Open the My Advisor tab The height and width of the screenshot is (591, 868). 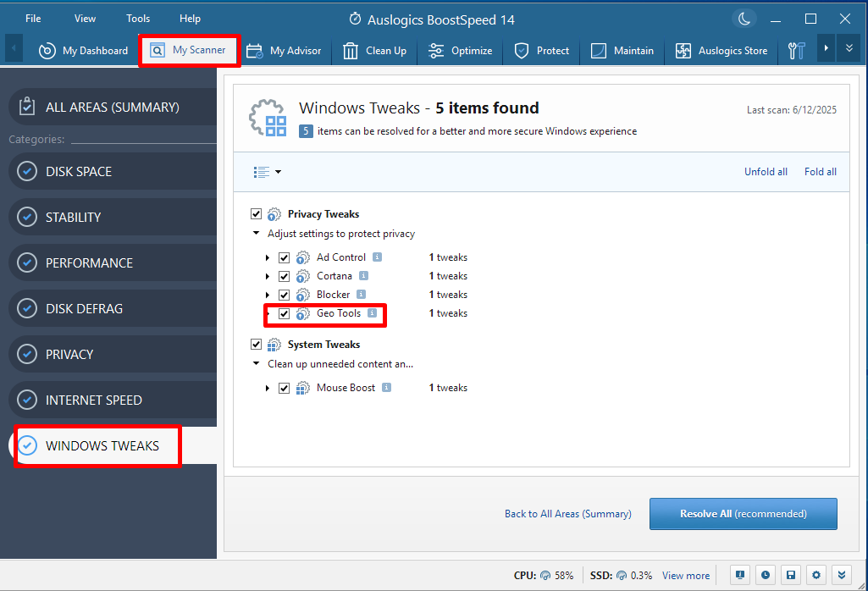[x=284, y=50]
